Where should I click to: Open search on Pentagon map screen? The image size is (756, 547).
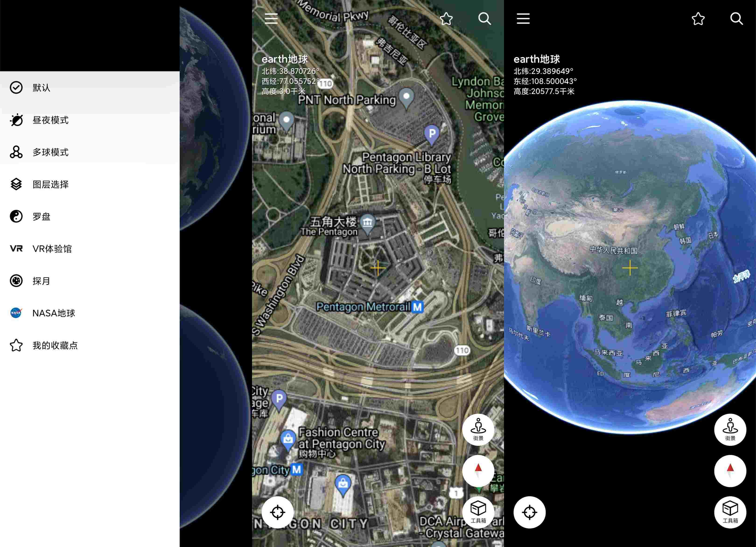[484, 19]
